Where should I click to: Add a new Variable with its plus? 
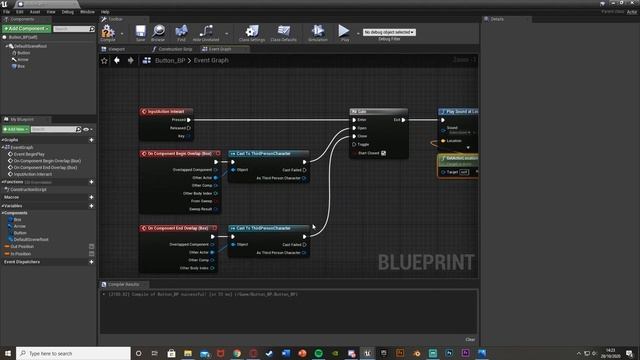(91, 206)
